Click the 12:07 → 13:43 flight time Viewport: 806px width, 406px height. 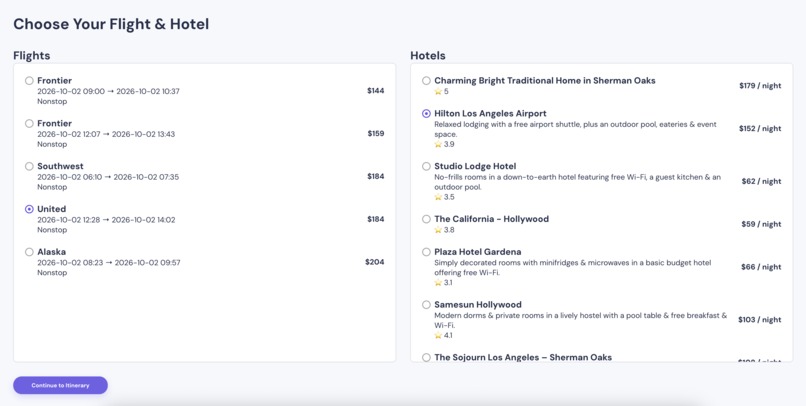[x=106, y=134]
